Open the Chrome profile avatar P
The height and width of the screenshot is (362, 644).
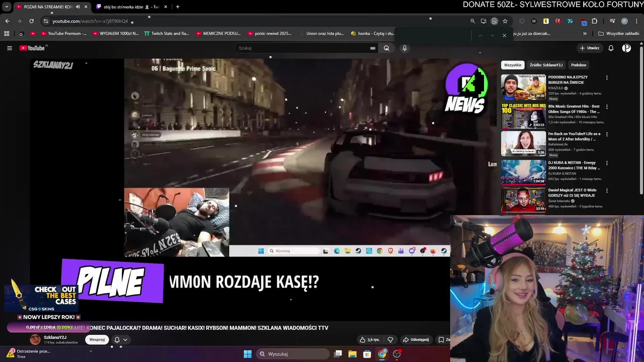point(624,21)
